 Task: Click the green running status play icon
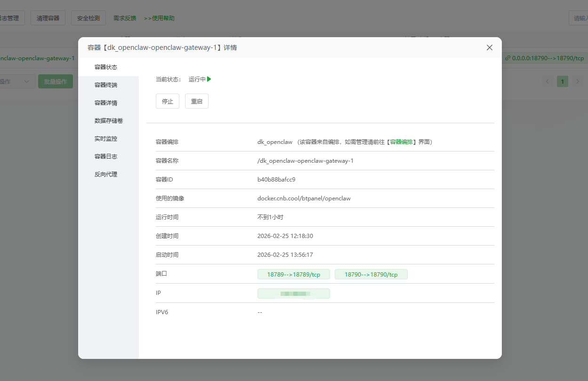click(x=209, y=79)
